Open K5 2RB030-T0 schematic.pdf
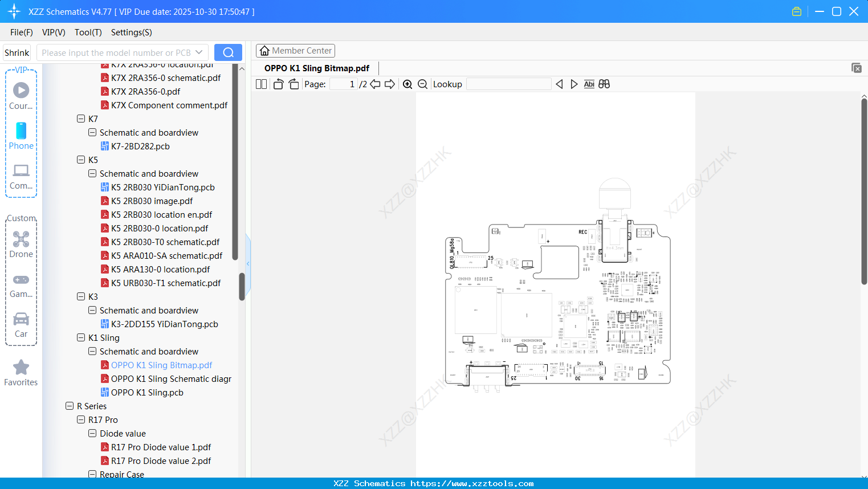Image resolution: width=868 pixels, height=489 pixels. [160, 242]
